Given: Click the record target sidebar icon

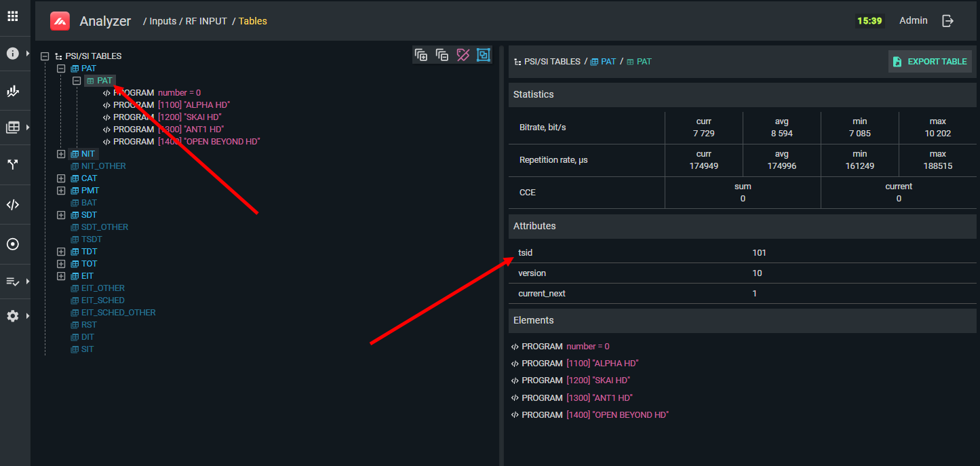Looking at the screenshot, I should (12, 244).
